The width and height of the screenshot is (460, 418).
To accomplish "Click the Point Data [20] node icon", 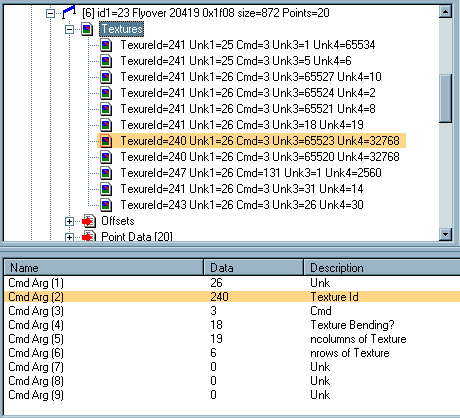I will 89,236.
